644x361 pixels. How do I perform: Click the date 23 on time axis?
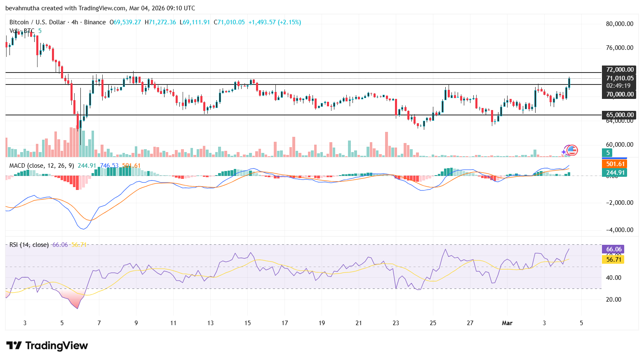tap(396, 323)
